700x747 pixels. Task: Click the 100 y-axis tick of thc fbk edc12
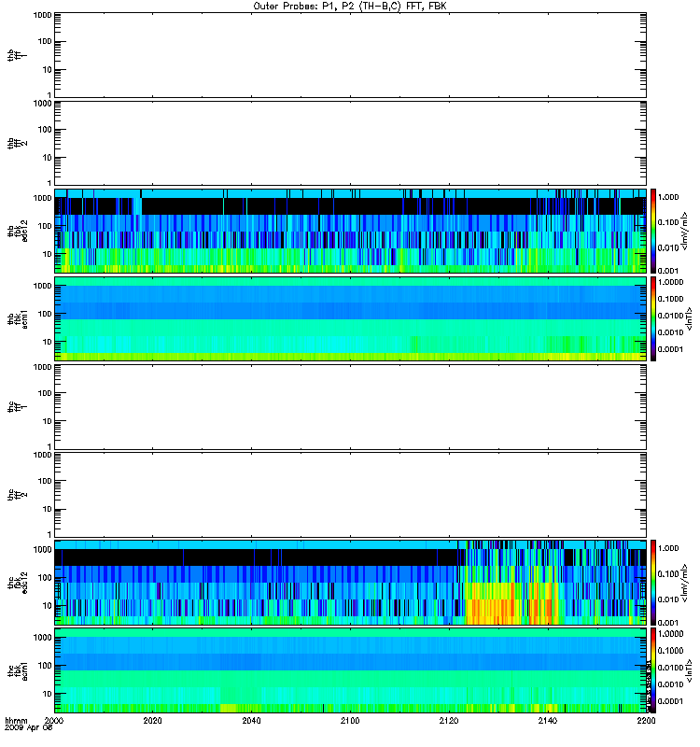(x=44, y=578)
